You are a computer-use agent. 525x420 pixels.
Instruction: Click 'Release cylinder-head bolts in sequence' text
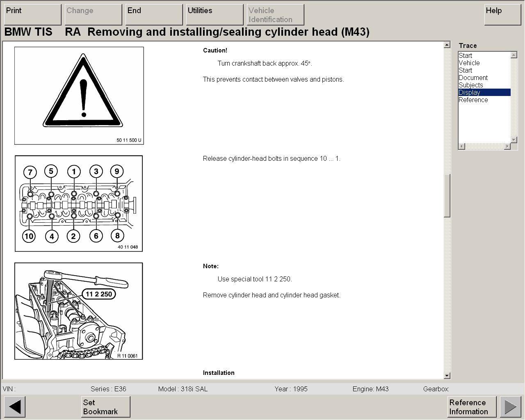272,159
